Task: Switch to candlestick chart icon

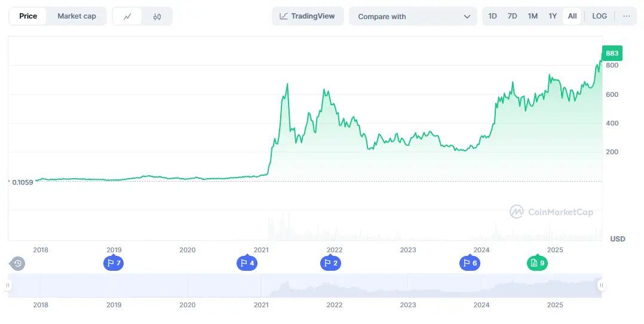Action: pos(157,17)
